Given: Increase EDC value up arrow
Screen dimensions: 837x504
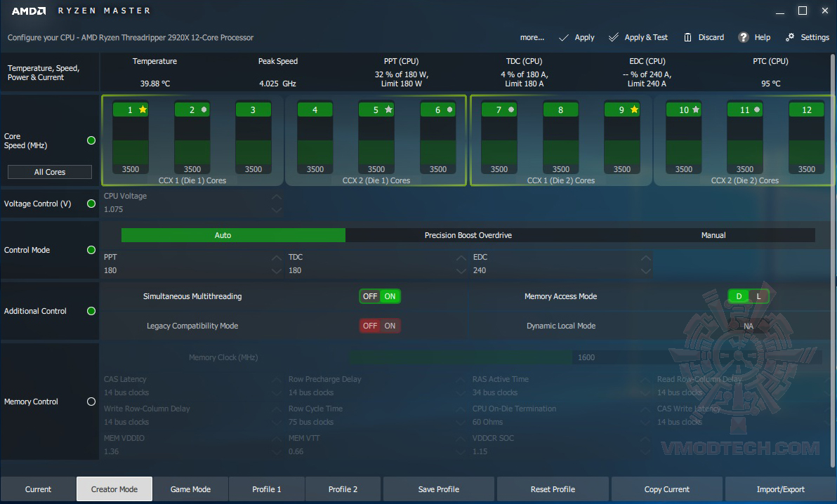Looking at the screenshot, I should coord(645,258).
